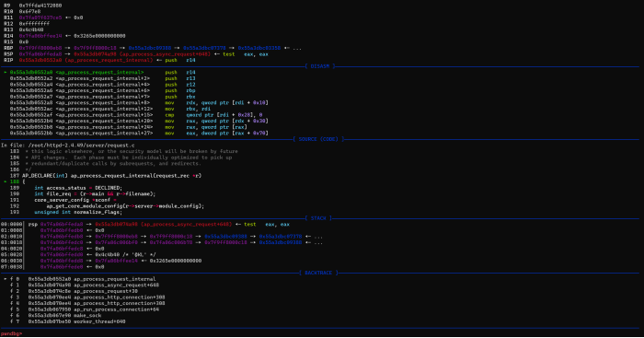Select the green arrow at source line 188
Screen dimensions: 644x338
tap(6, 181)
